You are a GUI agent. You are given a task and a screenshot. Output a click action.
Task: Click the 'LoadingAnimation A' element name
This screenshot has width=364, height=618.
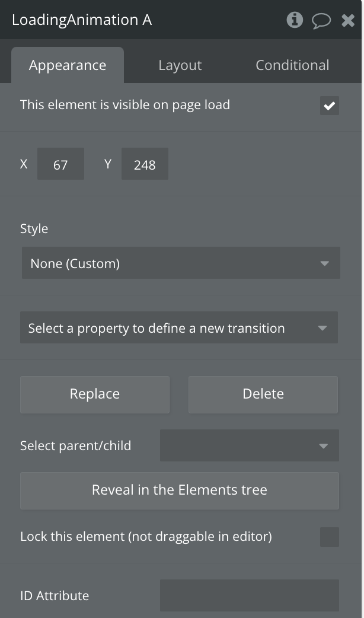[82, 20]
